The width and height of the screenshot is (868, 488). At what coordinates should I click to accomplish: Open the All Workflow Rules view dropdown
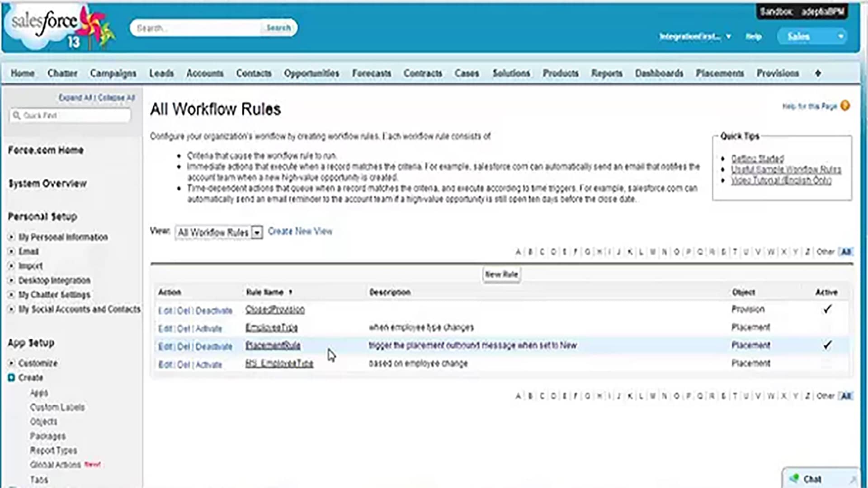pyautogui.click(x=257, y=233)
